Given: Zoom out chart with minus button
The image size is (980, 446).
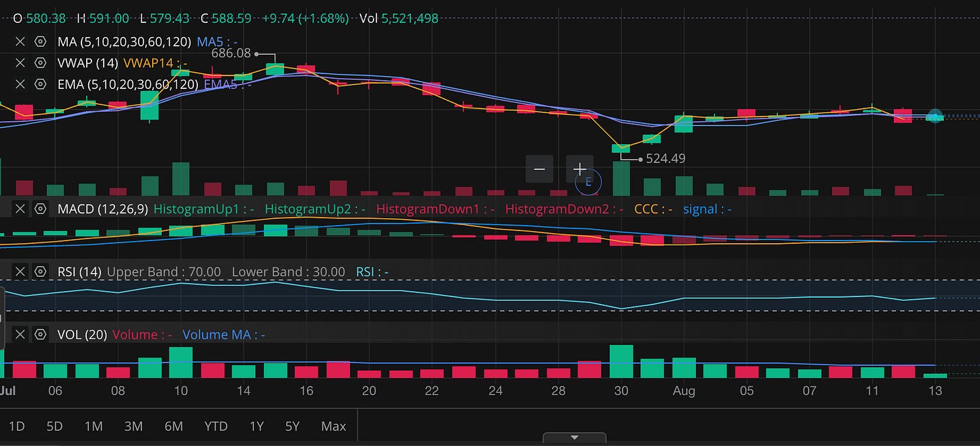Looking at the screenshot, I should pos(539,169).
